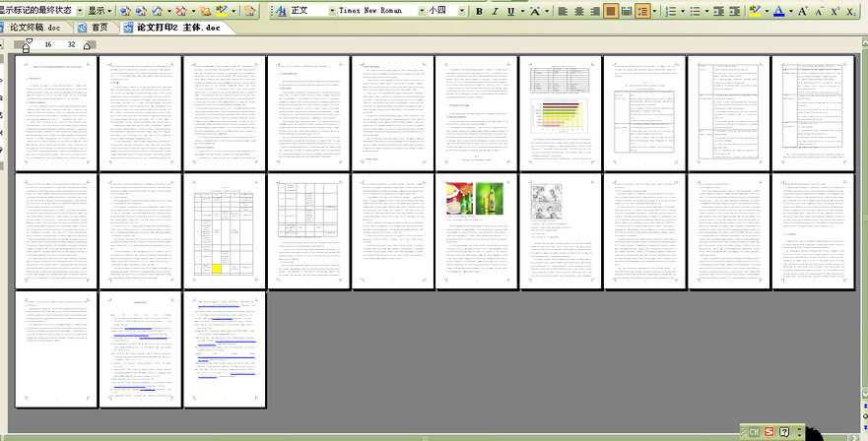The width and height of the screenshot is (868, 441).
Task: Align text left
Action: click(563, 11)
